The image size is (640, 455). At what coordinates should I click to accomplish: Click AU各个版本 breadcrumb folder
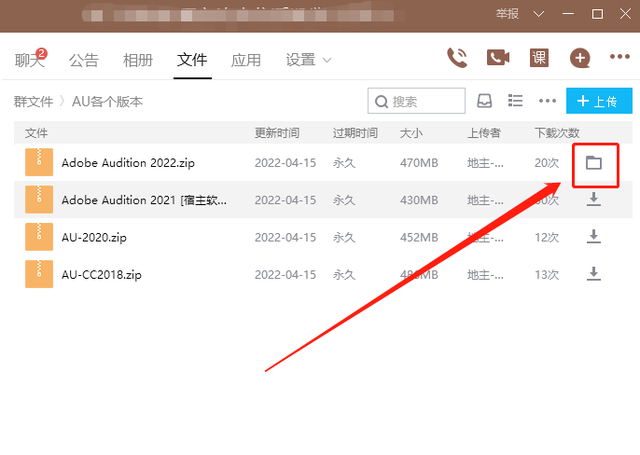tap(107, 102)
